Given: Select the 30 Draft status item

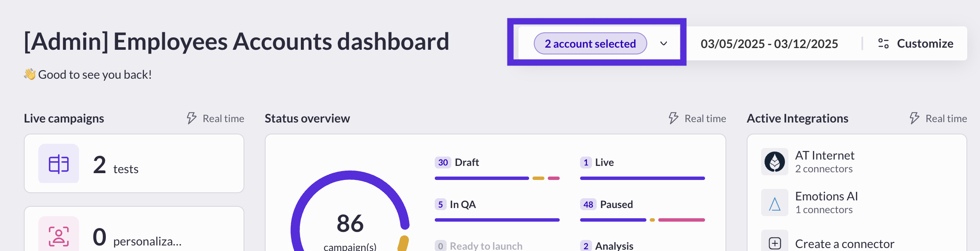Looking at the screenshot, I should click(x=457, y=163).
